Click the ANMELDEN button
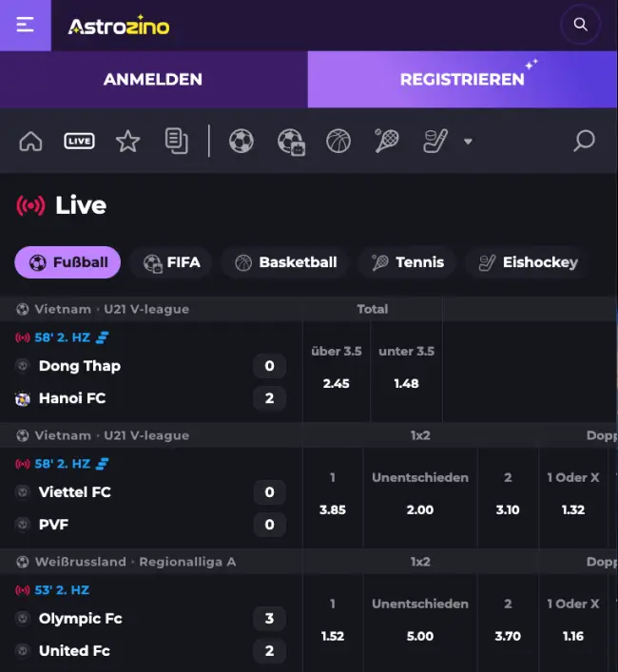This screenshot has width=618, height=672. point(153,79)
